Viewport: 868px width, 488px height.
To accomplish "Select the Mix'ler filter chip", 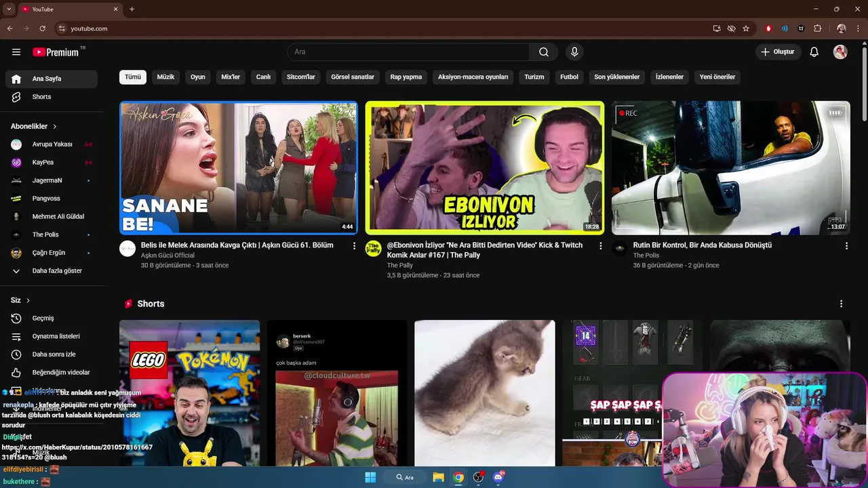I will tap(231, 77).
